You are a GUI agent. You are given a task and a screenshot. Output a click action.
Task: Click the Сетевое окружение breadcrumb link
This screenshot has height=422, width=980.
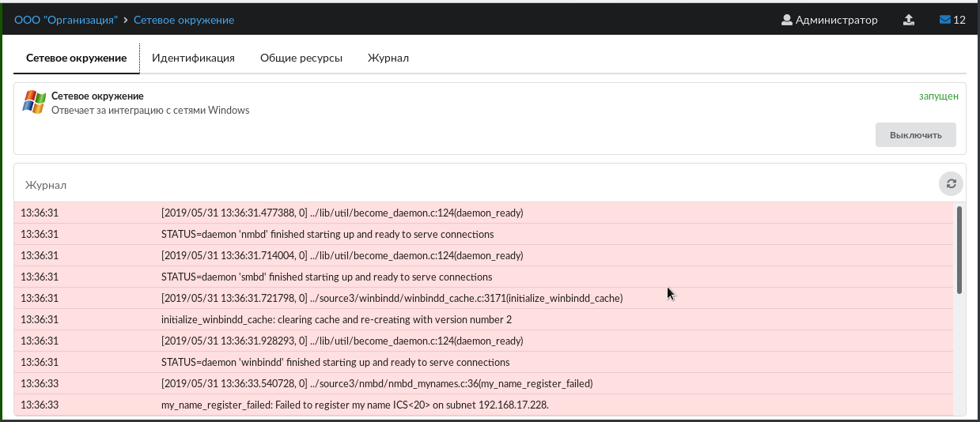184,20
